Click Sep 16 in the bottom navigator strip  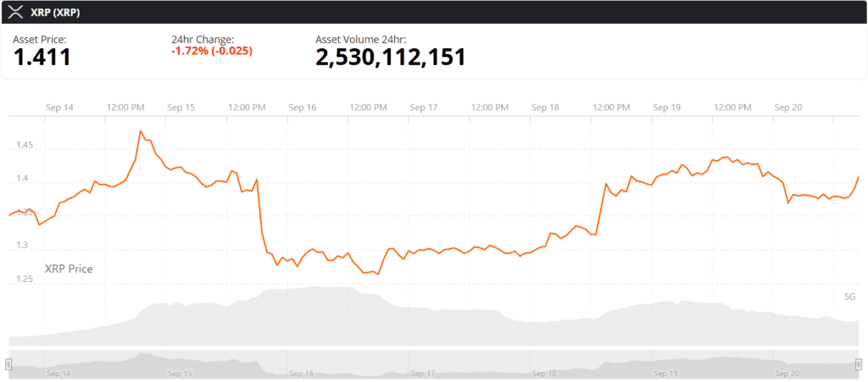point(303,374)
